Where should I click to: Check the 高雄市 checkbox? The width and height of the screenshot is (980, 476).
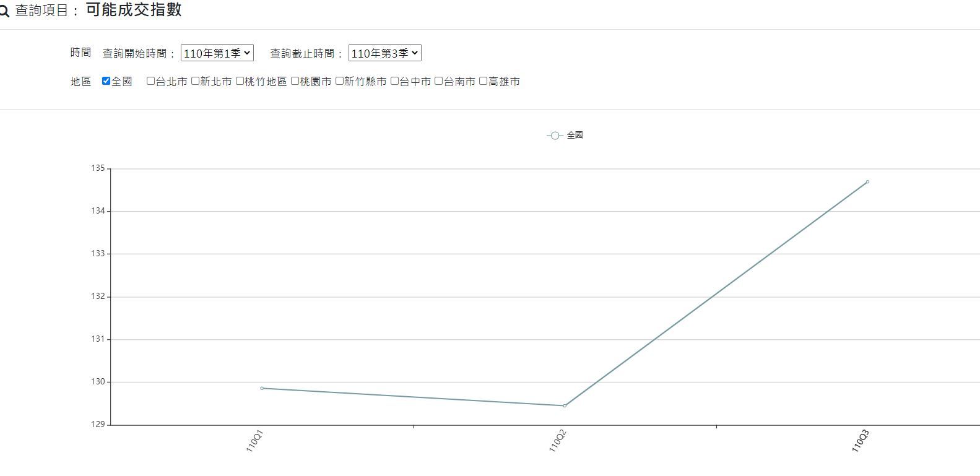(x=483, y=81)
